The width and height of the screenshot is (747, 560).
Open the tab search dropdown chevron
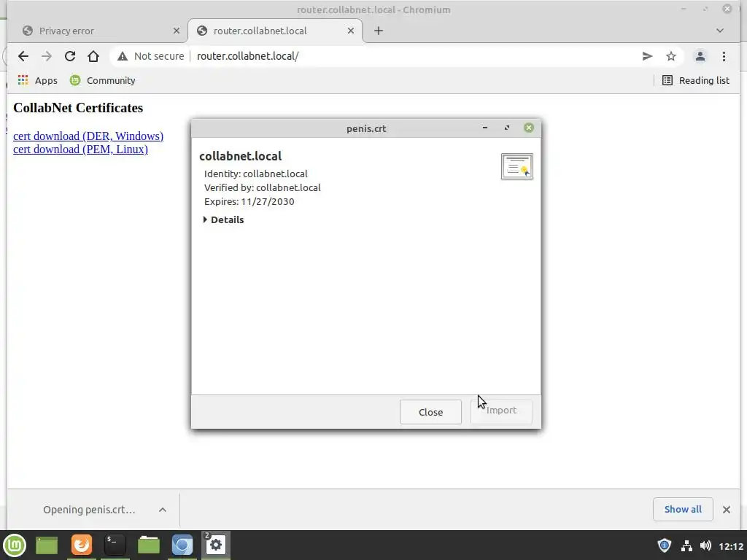720,31
